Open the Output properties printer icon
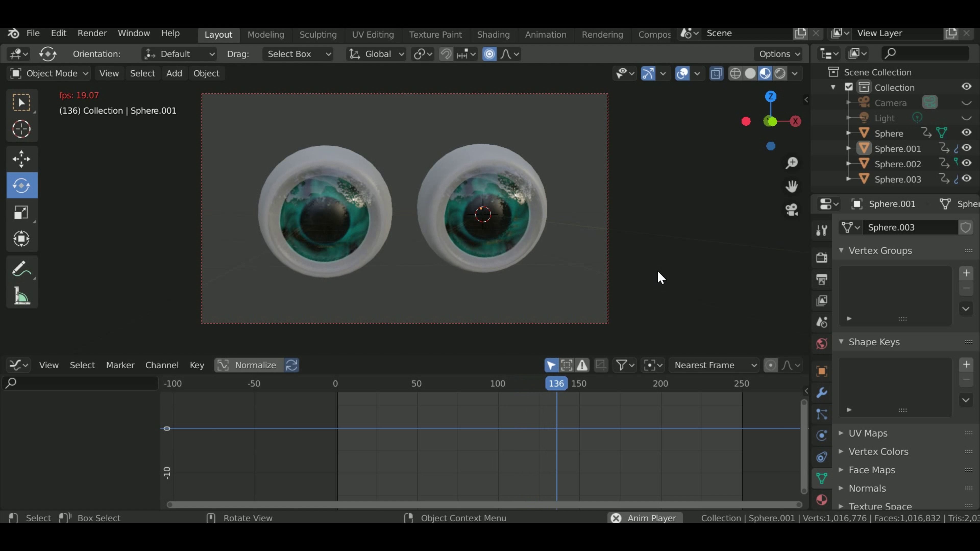 pyautogui.click(x=822, y=280)
